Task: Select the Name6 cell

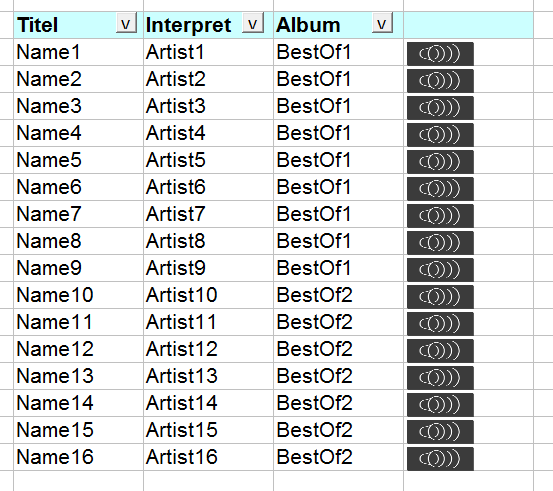Action: (78, 187)
